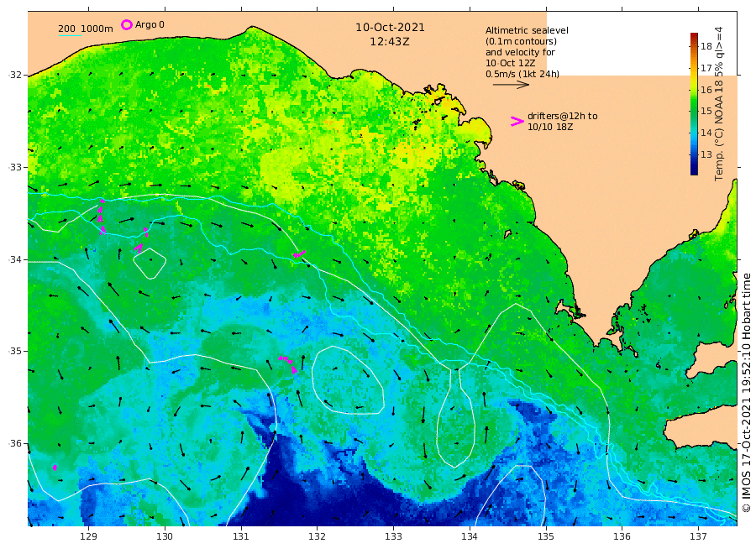
Task: Click latitude axis label -33
Action: point(15,167)
